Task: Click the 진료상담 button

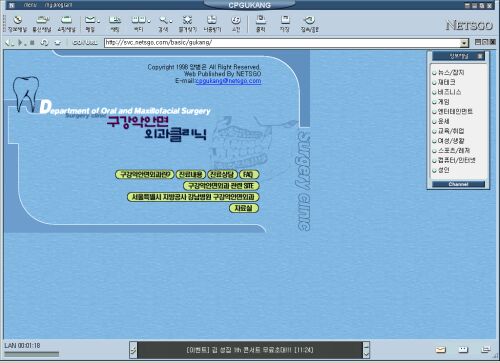Action: [x=222, y=174]
